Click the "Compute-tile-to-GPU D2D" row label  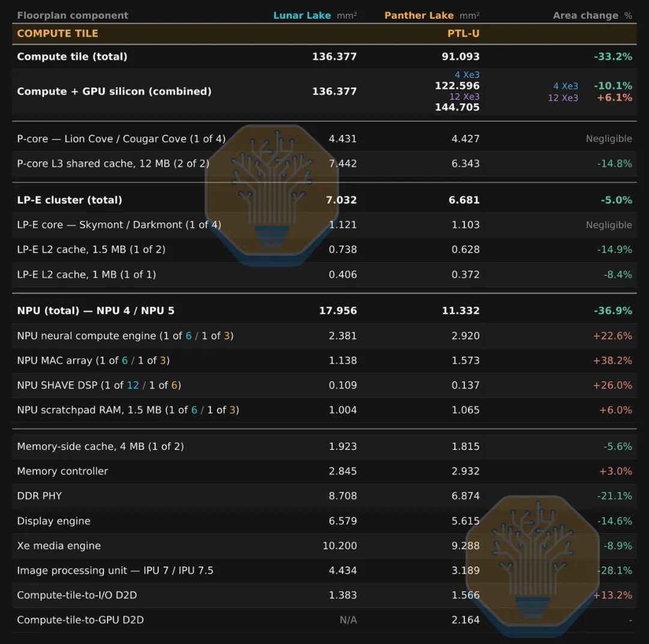click(81, 619)
